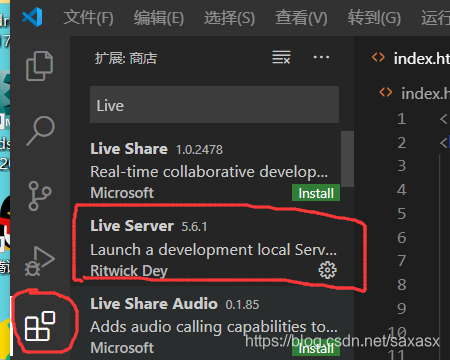
Task: Install the Live Share Audio extension
Action: pyautogui.click(x=316, y=348)
